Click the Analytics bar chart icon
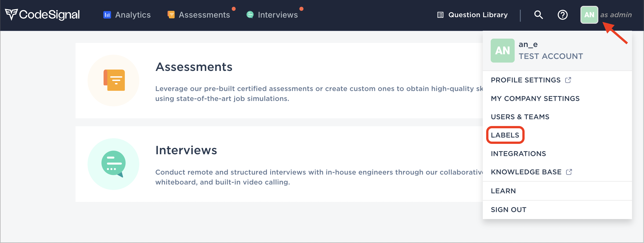The height and width of the screenshot is (243, 644). (107, 15)
